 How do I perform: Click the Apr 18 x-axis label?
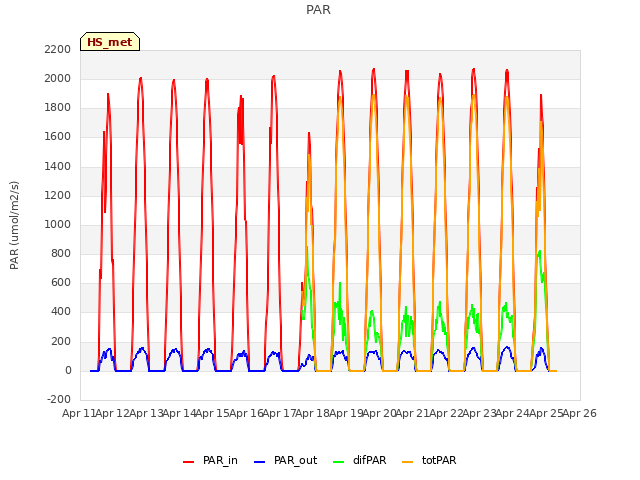312,413
